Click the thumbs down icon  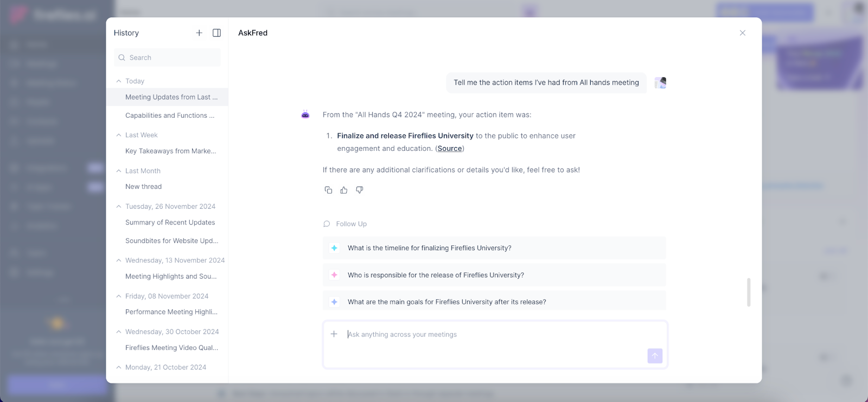tap(359, 190)
